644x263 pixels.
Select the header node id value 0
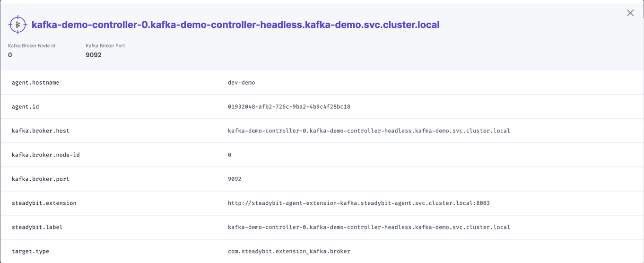point(10,55)
